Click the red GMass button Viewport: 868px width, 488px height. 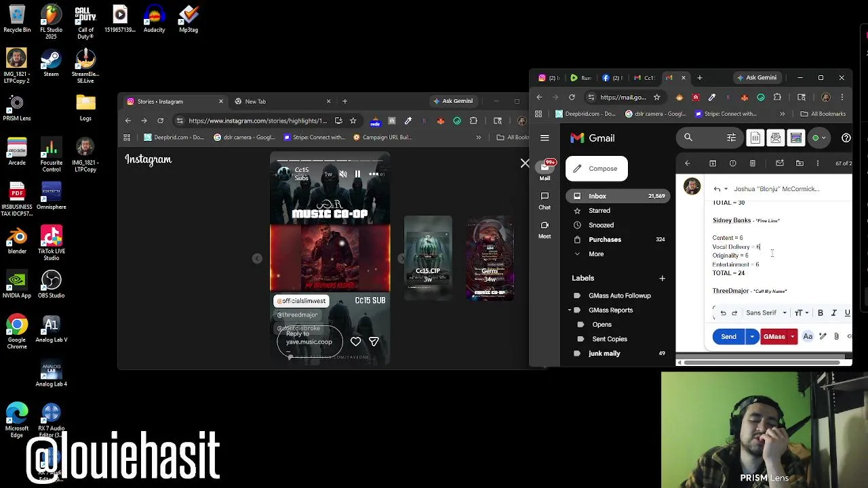point(774,337)
